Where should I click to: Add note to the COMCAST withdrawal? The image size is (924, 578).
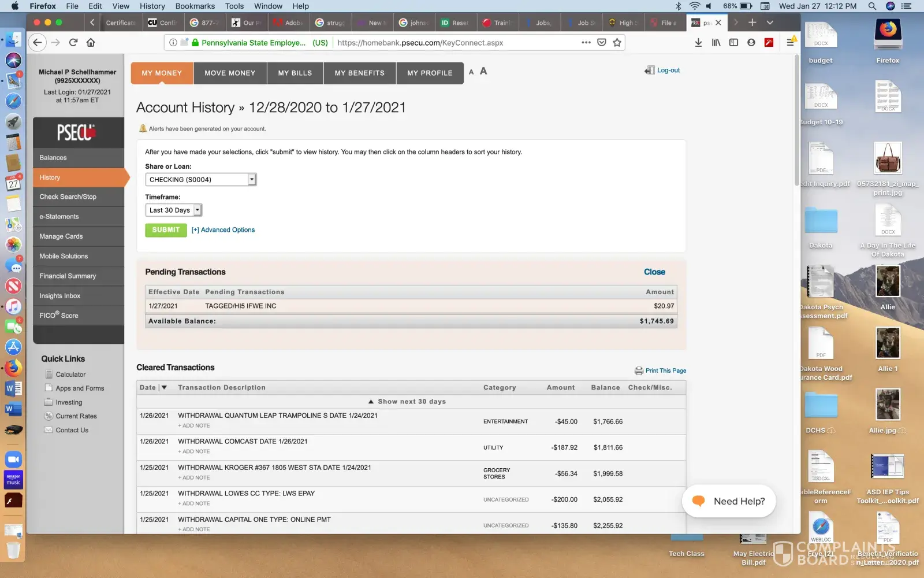pos(195,451)
